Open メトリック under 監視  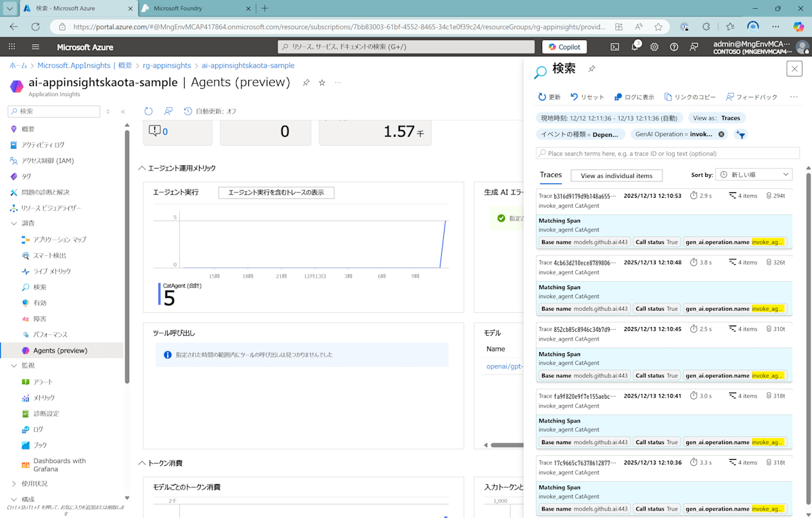[44, 397]
